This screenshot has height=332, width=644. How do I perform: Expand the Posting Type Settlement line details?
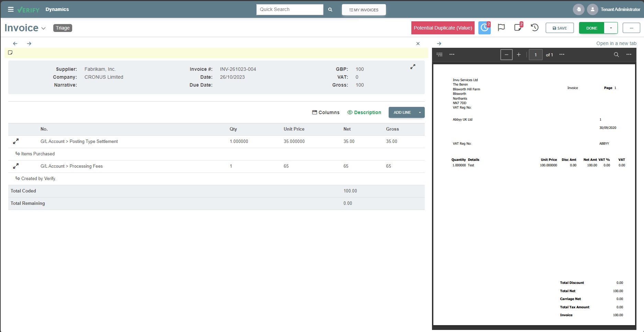tap(16, 141)
